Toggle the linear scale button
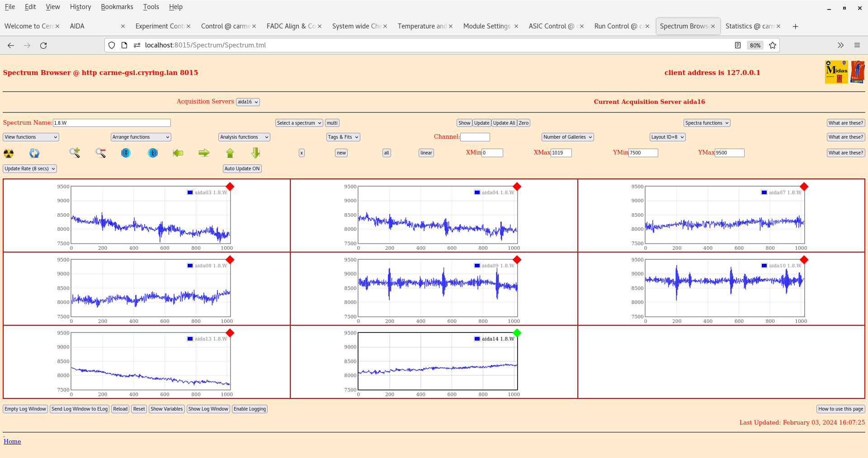This screenshot has height=458, width=868. (x=426, y=153)
